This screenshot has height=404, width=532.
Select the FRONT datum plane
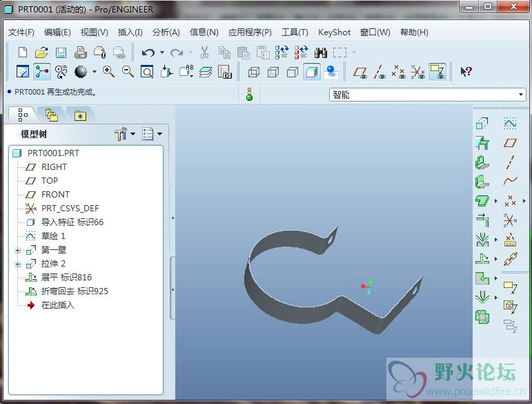tap(55, 195)
